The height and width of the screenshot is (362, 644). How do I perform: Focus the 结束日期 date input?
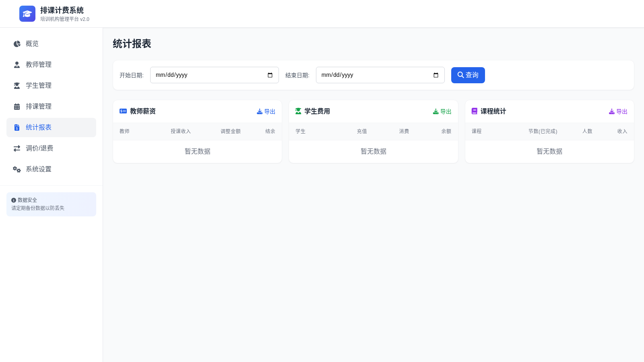point(380,75)
